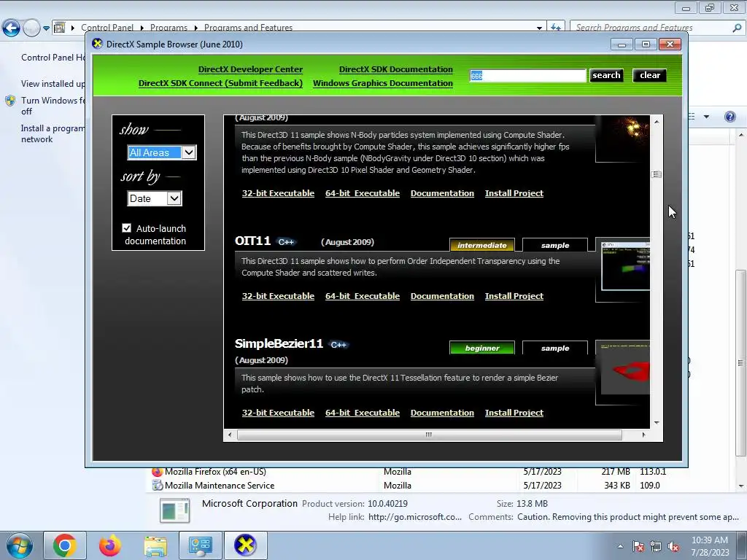Run OIT11 32-bit Executable

coord(278,296)
